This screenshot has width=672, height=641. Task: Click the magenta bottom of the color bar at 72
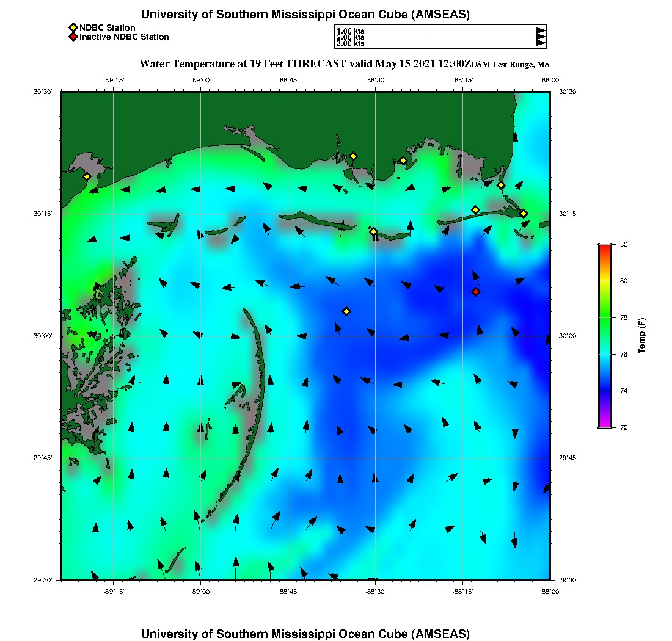pos(605,424)
